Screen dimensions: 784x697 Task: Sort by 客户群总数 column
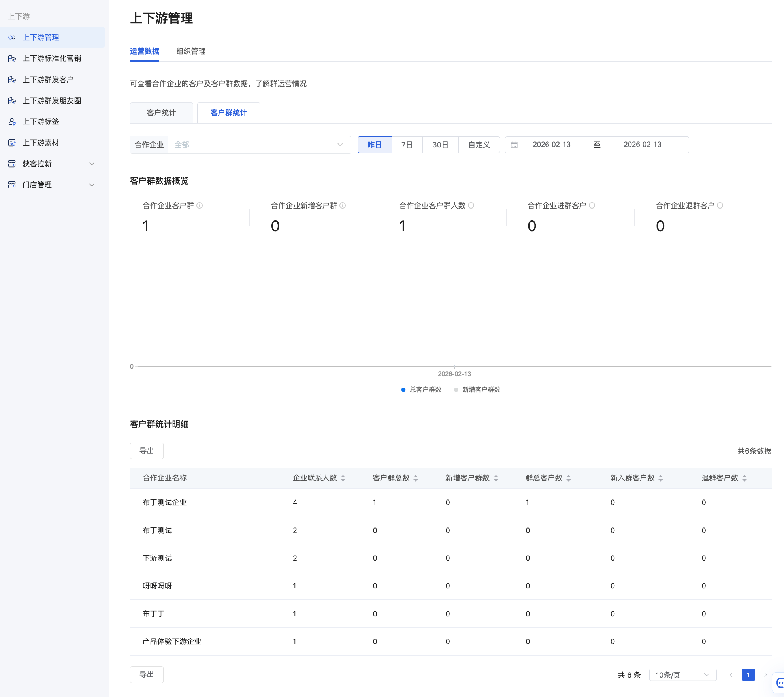(x=416, y=478)
